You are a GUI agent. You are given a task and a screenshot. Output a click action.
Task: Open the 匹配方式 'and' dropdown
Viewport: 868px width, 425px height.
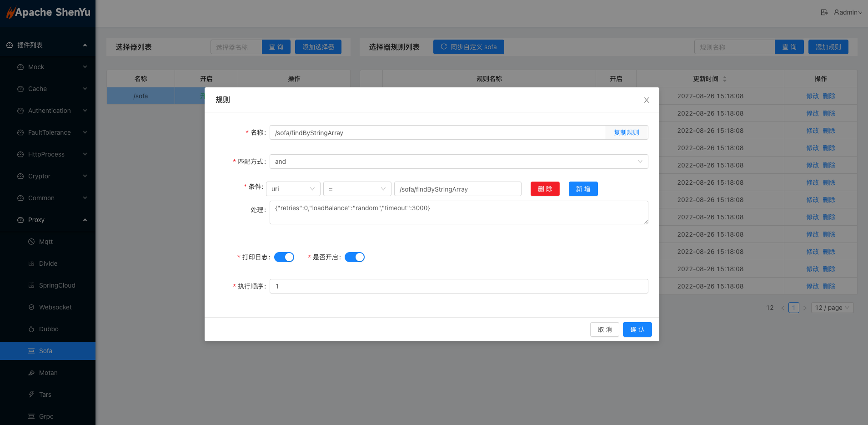458,162
